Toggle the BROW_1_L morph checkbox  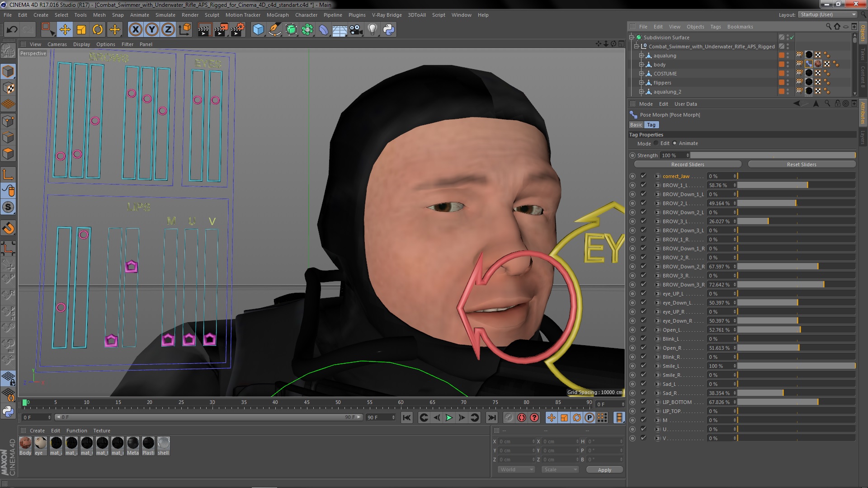tap(643, 185)
